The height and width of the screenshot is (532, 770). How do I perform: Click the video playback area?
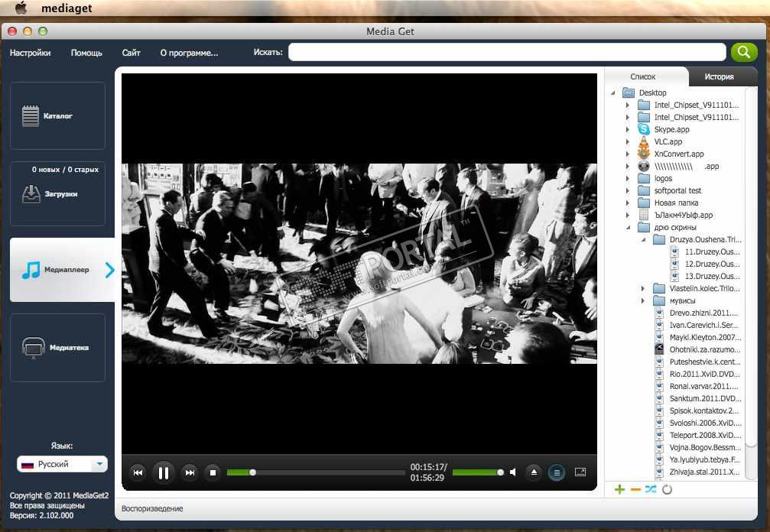click(359, 264)
